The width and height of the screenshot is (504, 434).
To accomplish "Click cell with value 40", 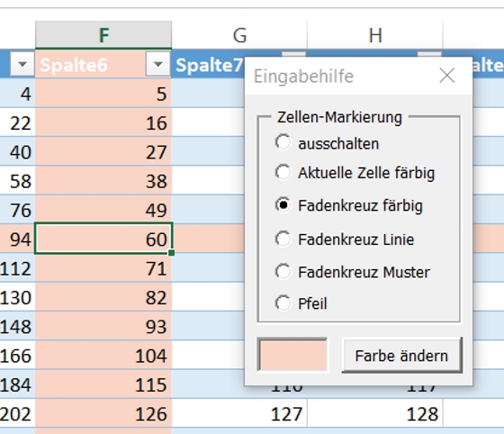I will click(17, 151).
